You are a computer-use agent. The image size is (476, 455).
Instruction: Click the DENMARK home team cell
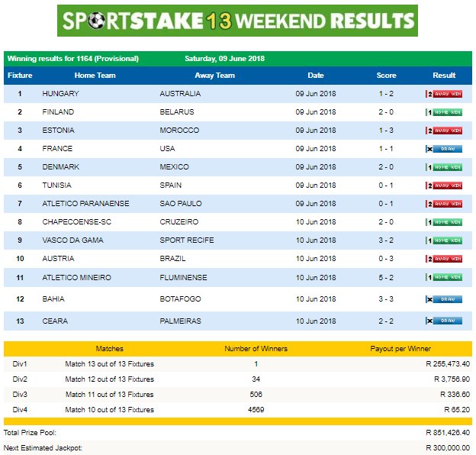(61, 166)
